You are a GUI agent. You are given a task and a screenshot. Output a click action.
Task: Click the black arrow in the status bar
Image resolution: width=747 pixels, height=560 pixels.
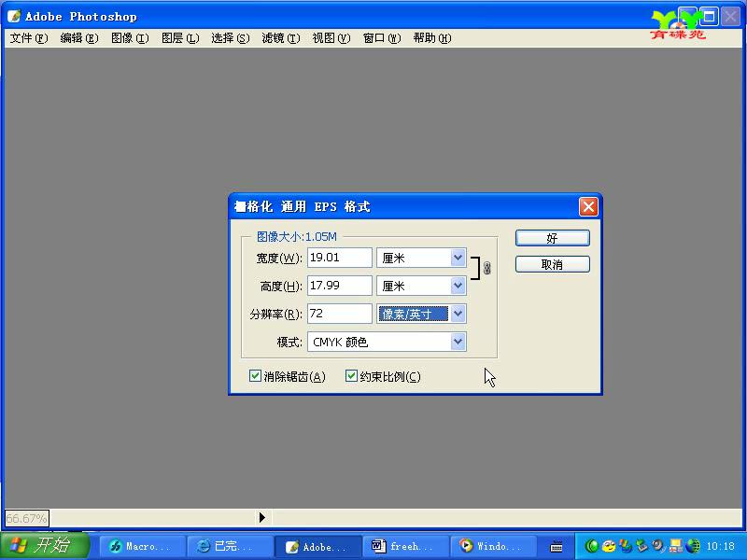click(262, 517)
